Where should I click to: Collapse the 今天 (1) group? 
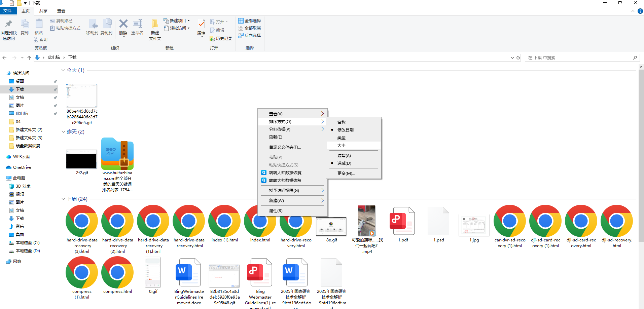coord(63,70)
